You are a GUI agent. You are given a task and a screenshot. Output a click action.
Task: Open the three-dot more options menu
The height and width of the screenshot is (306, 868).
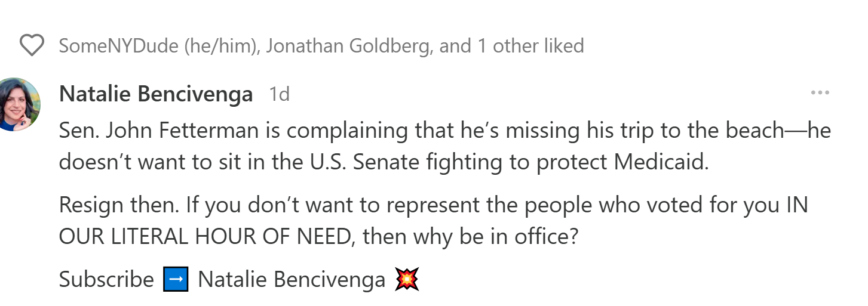(x=820, y=93)
